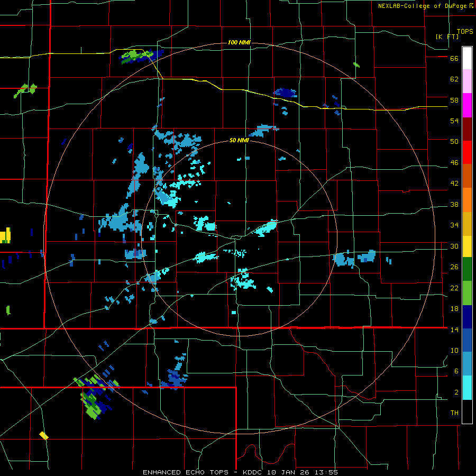Click the black TH swatch at legend bottom
The height and width of the screenshot is (476, 476).
(x=467, y=411)
